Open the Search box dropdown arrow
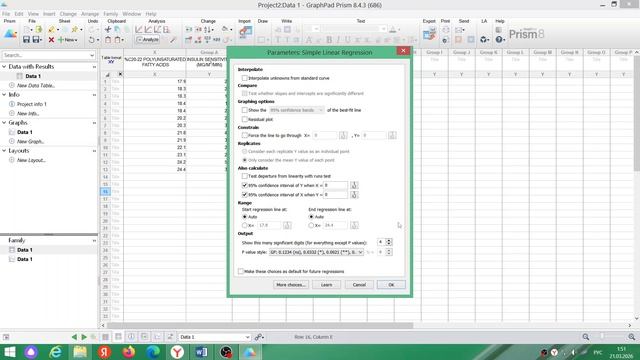 92,55
